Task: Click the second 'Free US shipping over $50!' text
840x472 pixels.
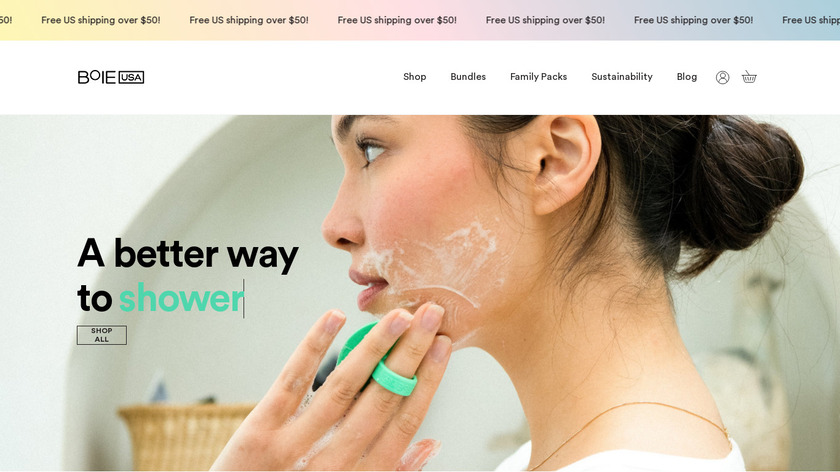Action: [x=249, y=20]
